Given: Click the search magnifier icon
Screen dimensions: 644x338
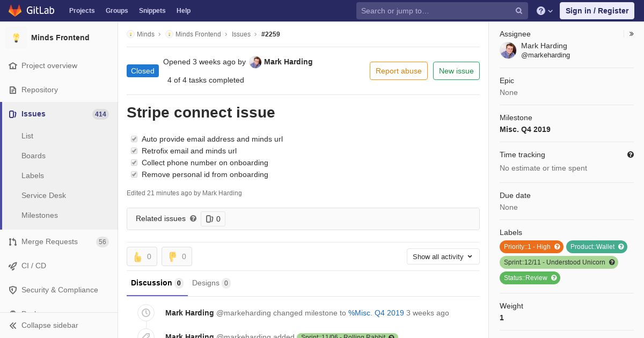Looking at the screenshot, I should coord(519,11).
